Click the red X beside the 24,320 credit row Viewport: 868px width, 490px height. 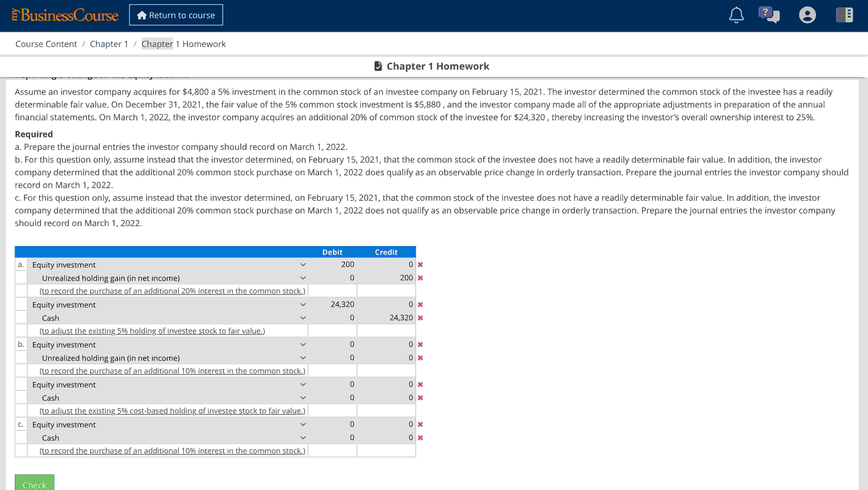coord(420,318)
